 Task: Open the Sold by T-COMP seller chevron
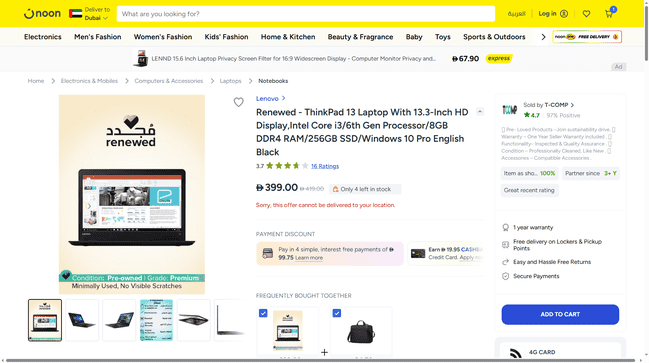pyautogui.click(x=572, y=105)
